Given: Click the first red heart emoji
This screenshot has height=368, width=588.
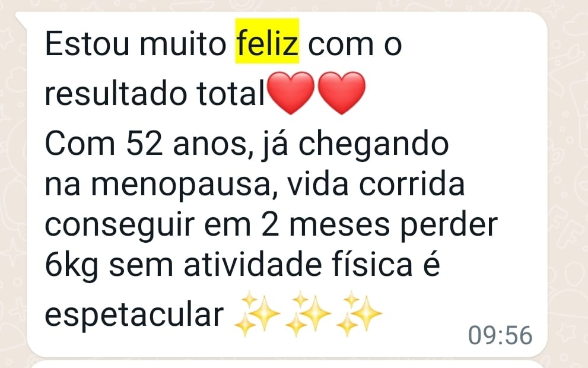Looking at the screenshot, I should tap(291, 93).
